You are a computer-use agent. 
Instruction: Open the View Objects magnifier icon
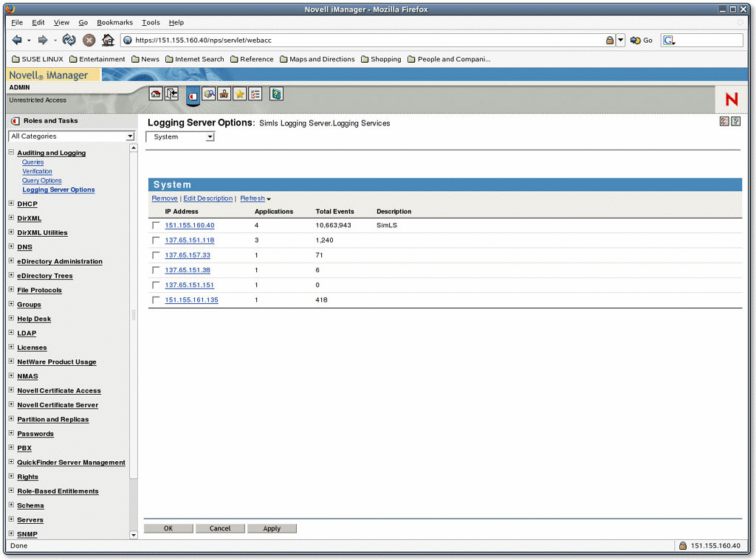point(209,94)
